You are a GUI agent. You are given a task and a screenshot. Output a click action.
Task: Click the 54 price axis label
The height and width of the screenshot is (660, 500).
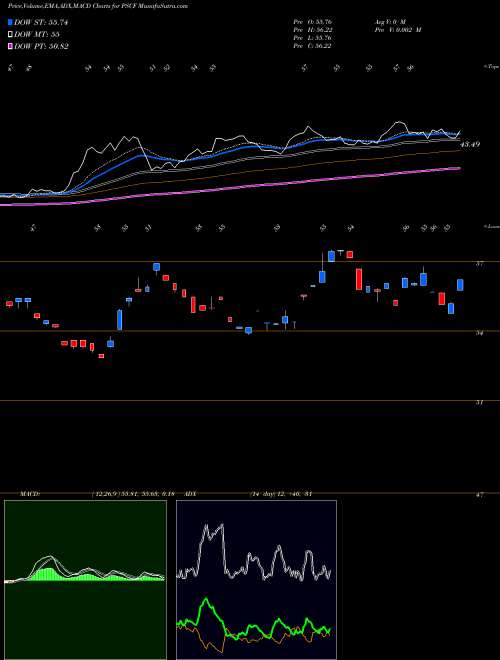(479, 333)
